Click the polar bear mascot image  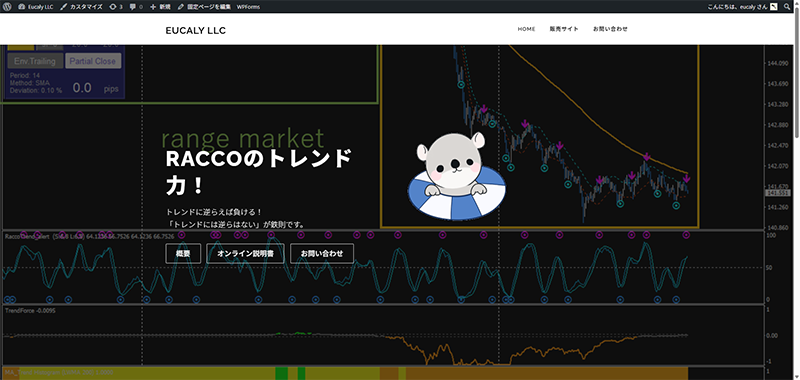(x=458, y=176)
